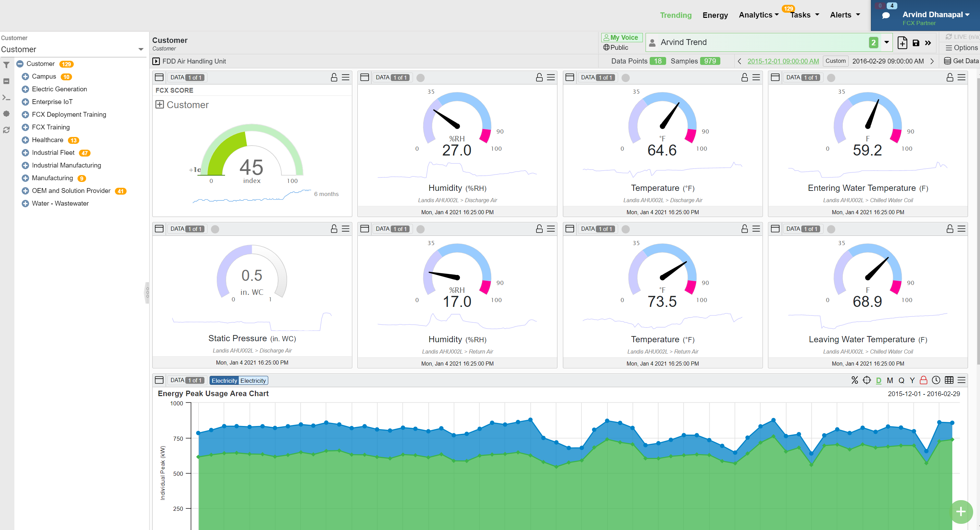This screenshot has width=980, height=530.
Task: Go to next date range arrow
Action: tap(932, 61)
